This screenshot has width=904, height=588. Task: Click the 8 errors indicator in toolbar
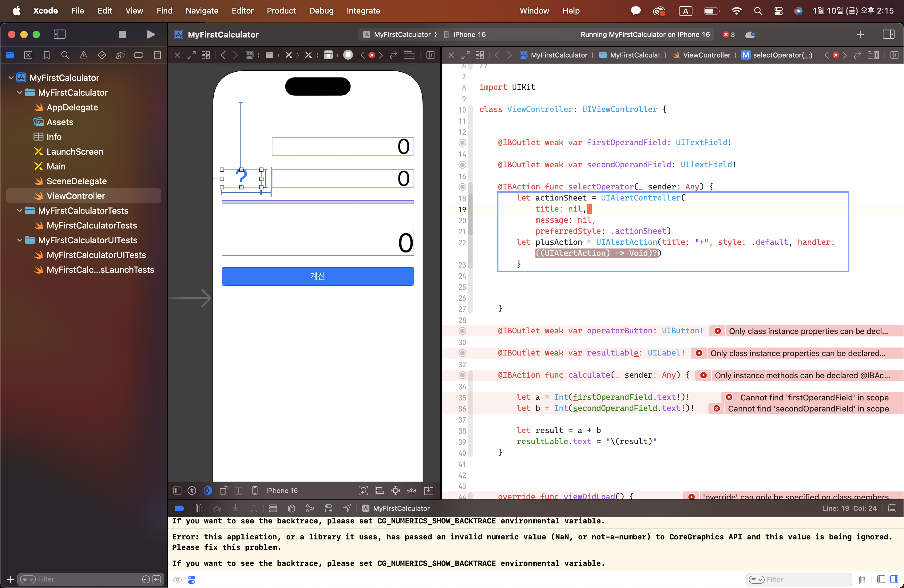pos(729,34)
